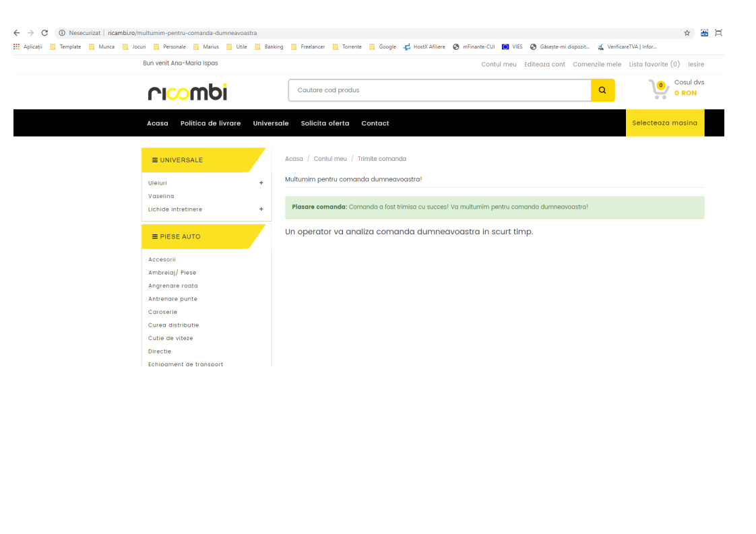Open the Cosul dvs 0 RON cart summary
756x534 pixels.
(689, 88)
